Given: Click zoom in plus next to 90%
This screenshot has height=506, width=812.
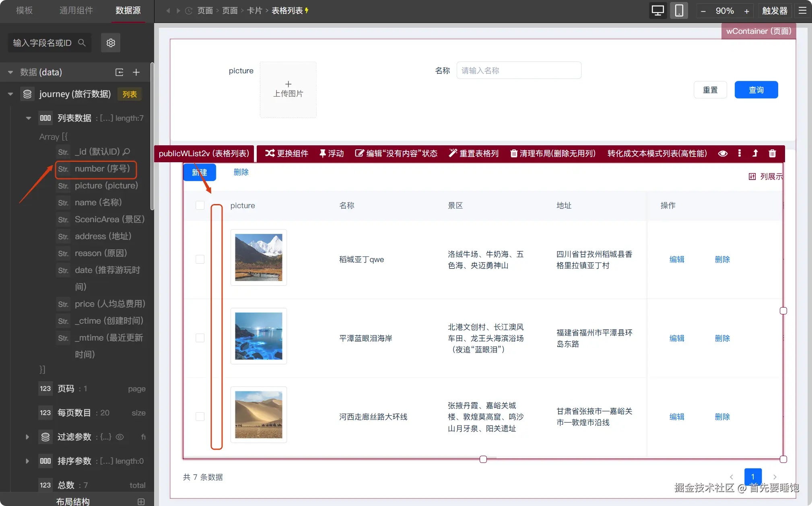Looking at the screenshot, I should tap(746, 11).
